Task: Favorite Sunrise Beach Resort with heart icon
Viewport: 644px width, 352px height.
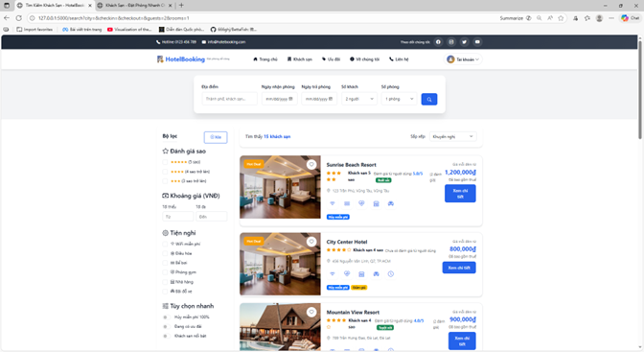Action: point(311,164)
